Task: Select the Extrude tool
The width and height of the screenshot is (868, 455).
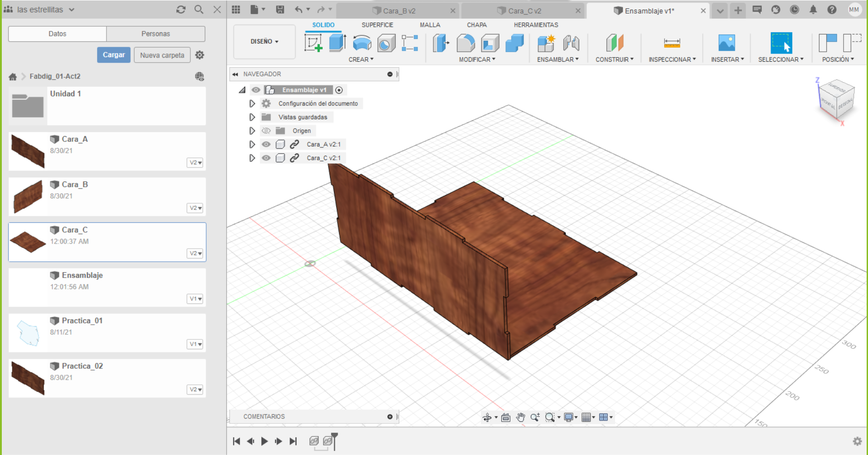Action: pyautogui.click(x=337, y=43)
